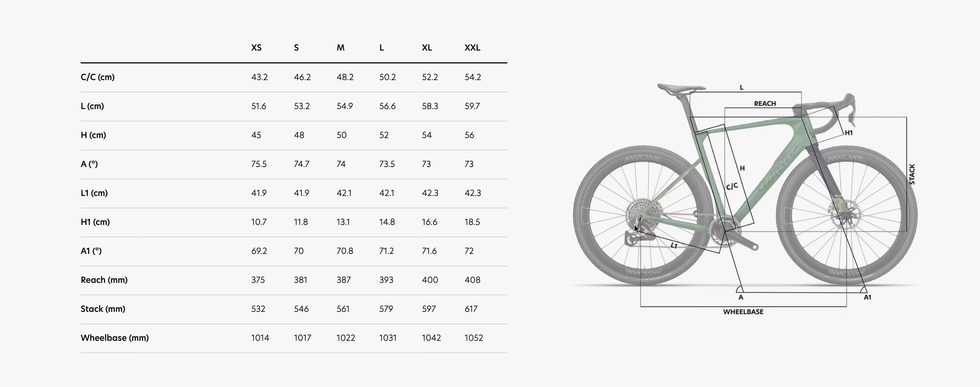
Task: Select the 375 reach value for XS
Action: (258, 280)
